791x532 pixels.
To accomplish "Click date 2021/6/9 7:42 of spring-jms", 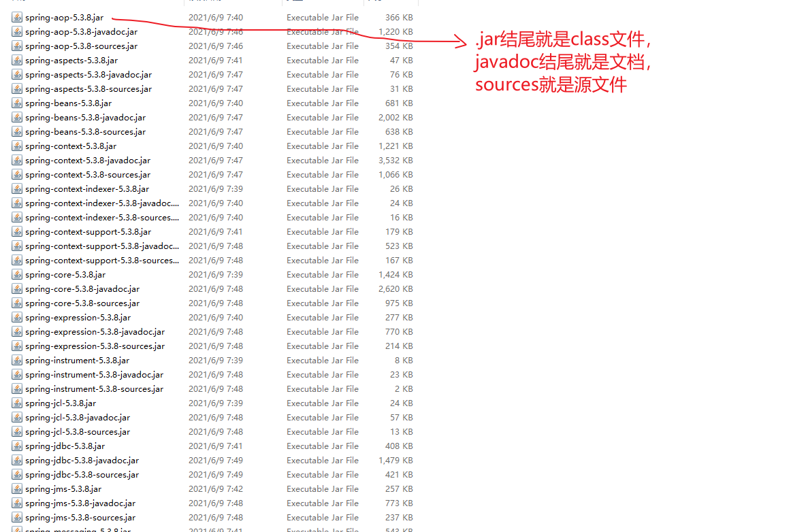I will (x=215, y=489).
